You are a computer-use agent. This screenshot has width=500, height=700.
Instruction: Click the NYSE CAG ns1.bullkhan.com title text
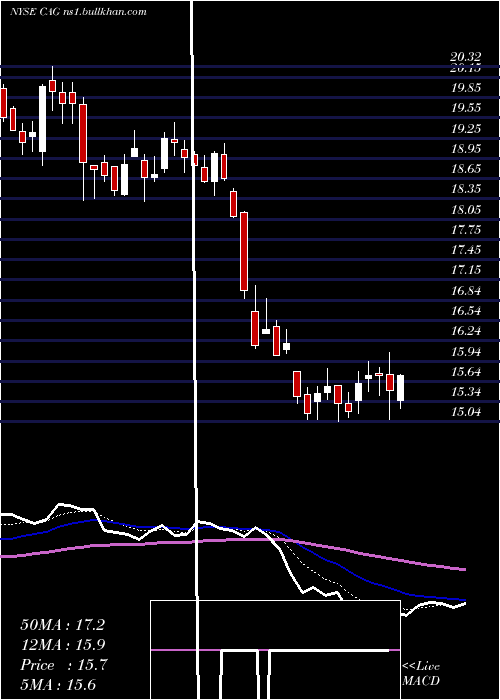[x=78, y=12]
